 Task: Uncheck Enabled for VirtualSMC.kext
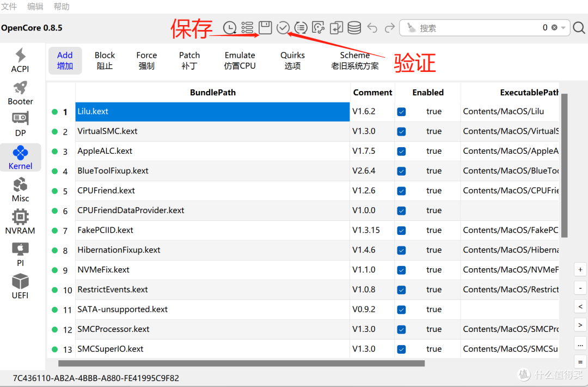[401, 131]
